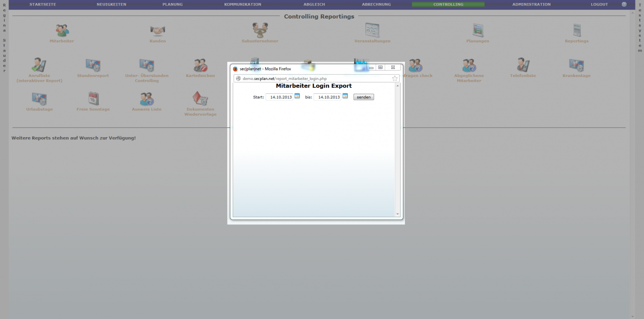Open the Abgleich menu
This screenshot has height=319, width=644.
coord(314,4)
